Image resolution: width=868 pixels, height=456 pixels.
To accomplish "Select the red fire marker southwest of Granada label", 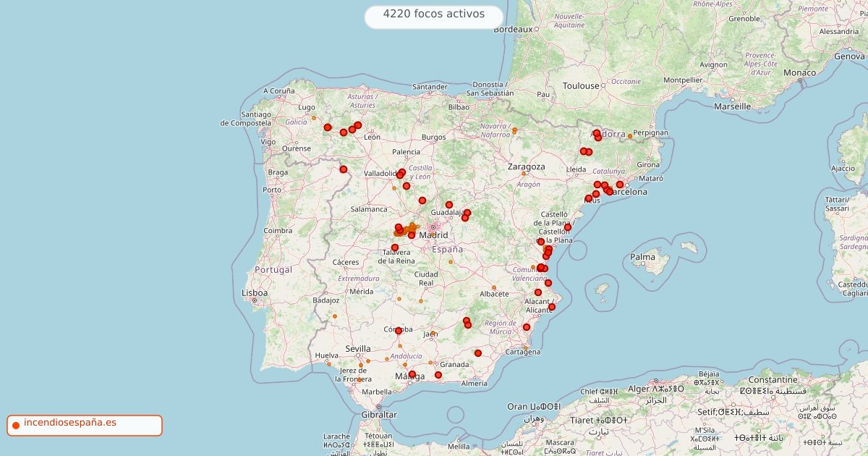I will (x=438, y=375).
